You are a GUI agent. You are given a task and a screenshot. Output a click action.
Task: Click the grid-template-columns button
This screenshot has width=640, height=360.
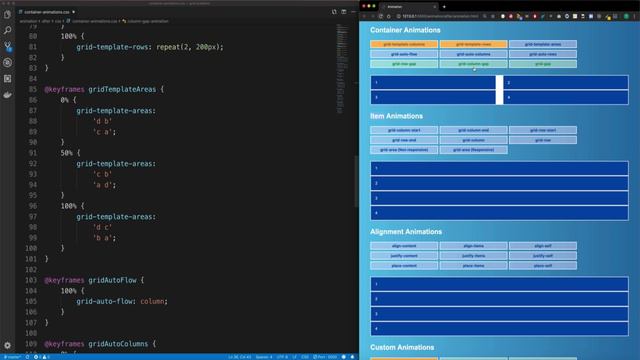[x=404, y=44]
